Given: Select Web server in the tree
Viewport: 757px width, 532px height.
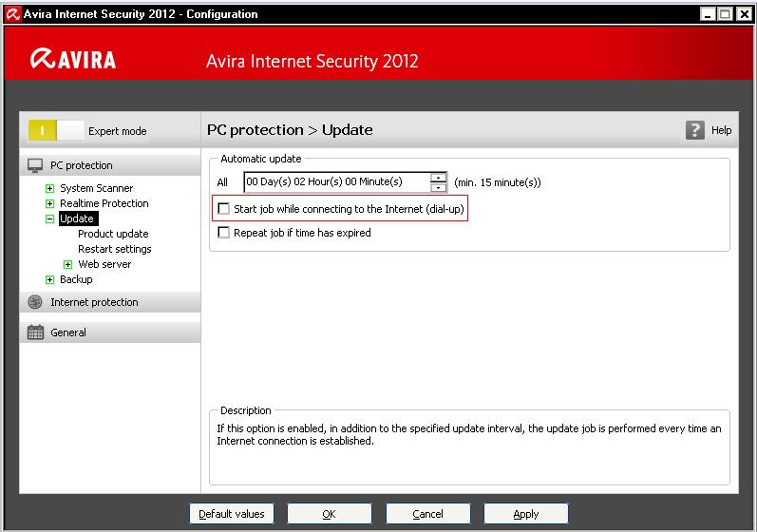Looking at the screenshot, I should (x=104, y=264).
